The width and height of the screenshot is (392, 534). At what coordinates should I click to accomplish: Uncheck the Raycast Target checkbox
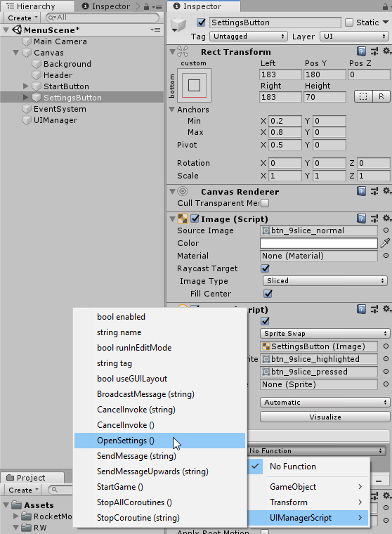click(x=265, y=268)
